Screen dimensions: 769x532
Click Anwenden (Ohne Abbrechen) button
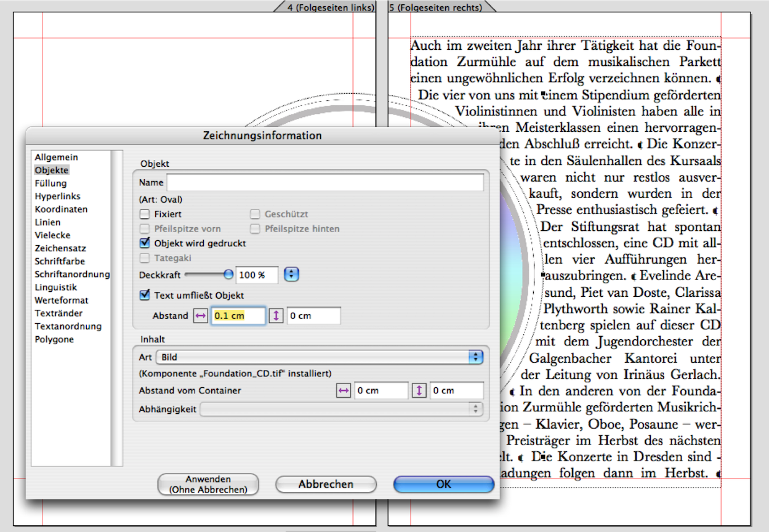(208, 485)
